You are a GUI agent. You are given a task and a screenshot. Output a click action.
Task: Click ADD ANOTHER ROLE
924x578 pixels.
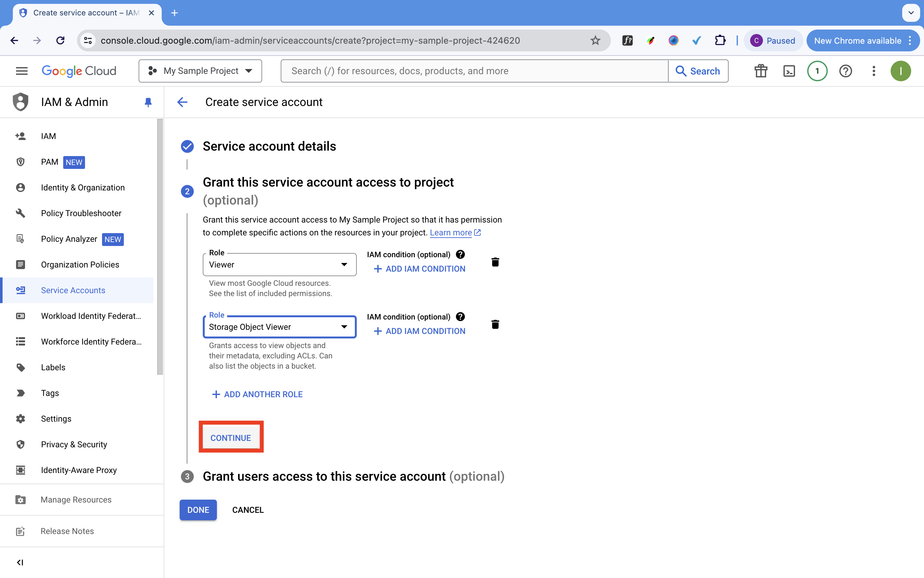[257, 394]
